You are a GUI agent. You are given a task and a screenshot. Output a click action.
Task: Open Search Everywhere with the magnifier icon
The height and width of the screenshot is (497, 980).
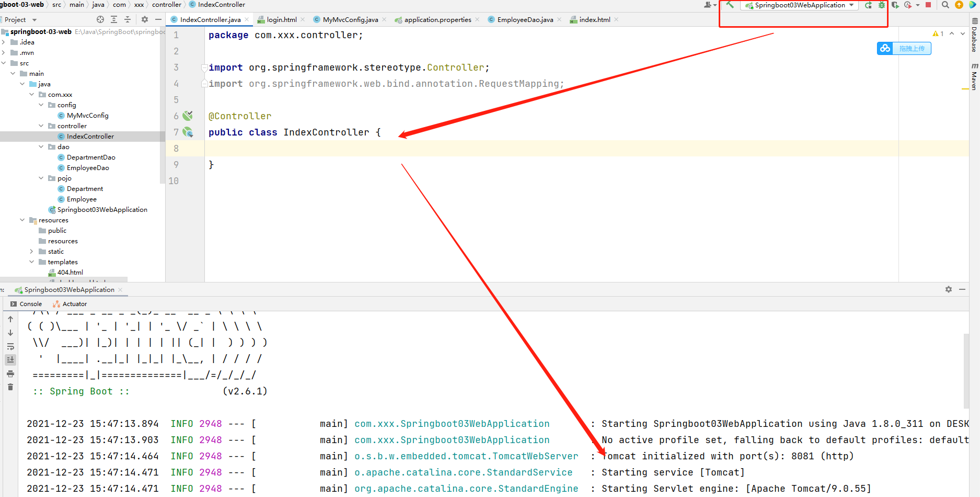(946, 5)
